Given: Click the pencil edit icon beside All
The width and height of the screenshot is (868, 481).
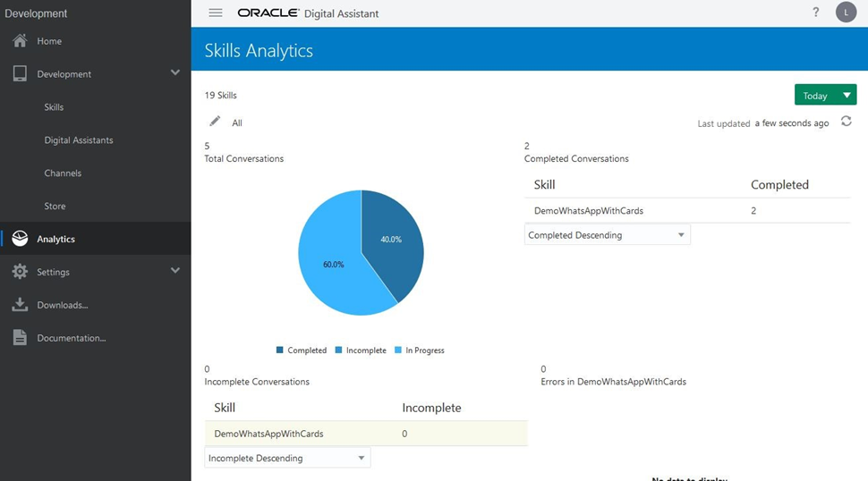Looking at the screenshot, I should pyautogui.click(x=215, y=122).
